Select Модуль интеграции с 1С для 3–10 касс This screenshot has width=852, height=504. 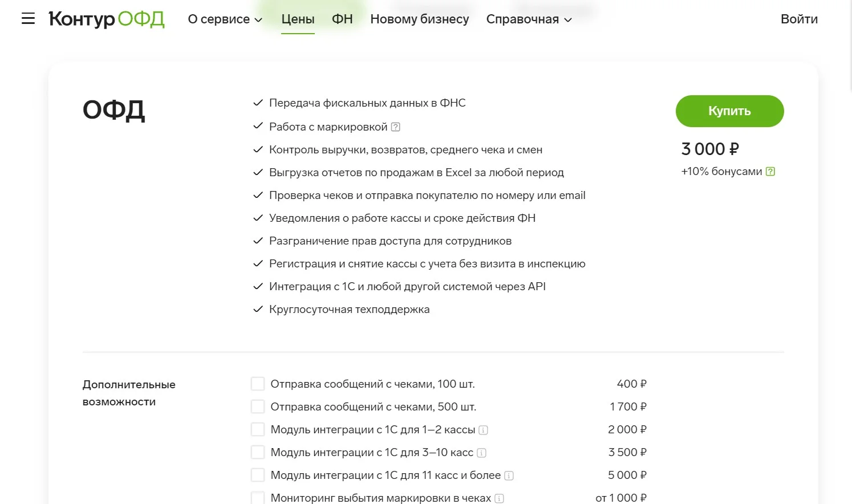(258, 452)
